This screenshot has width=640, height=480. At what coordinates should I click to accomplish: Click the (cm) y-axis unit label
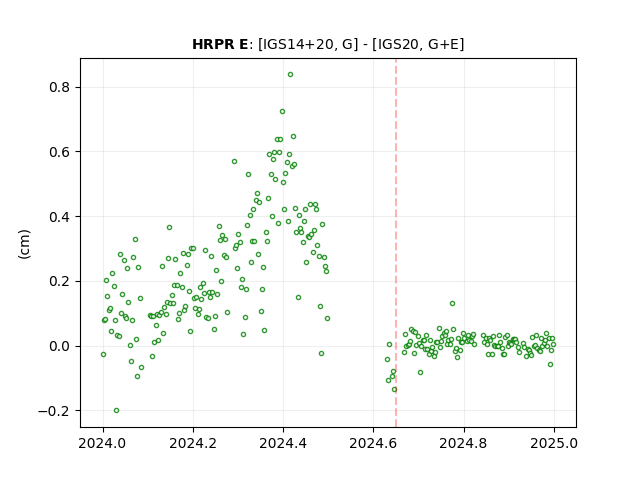point(24,244)
